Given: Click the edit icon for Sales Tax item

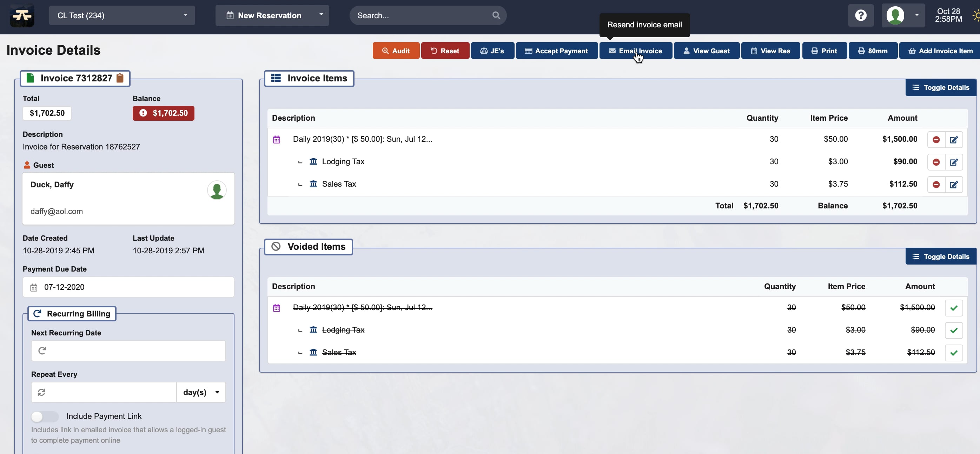Looking at the screenshot, I should pos(953,185).
